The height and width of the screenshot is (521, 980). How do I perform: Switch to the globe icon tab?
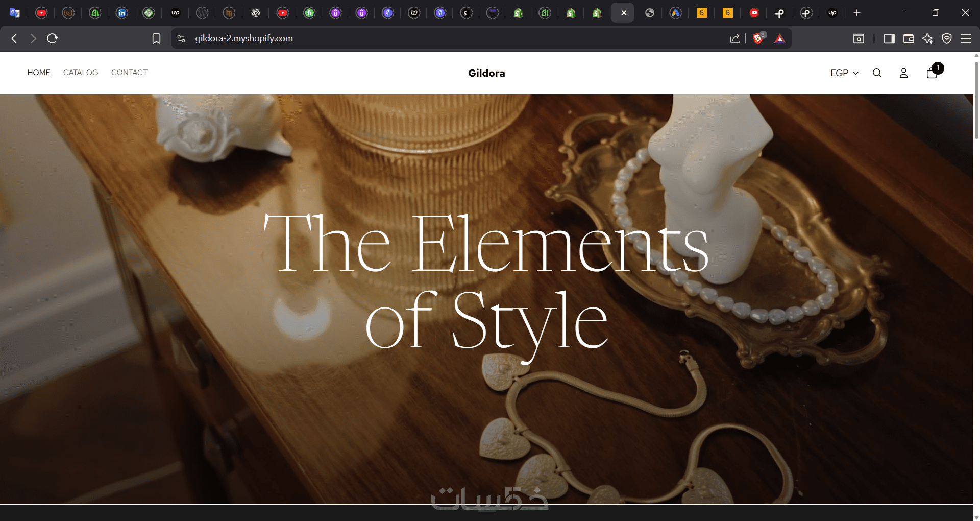[x=650, y=13]
